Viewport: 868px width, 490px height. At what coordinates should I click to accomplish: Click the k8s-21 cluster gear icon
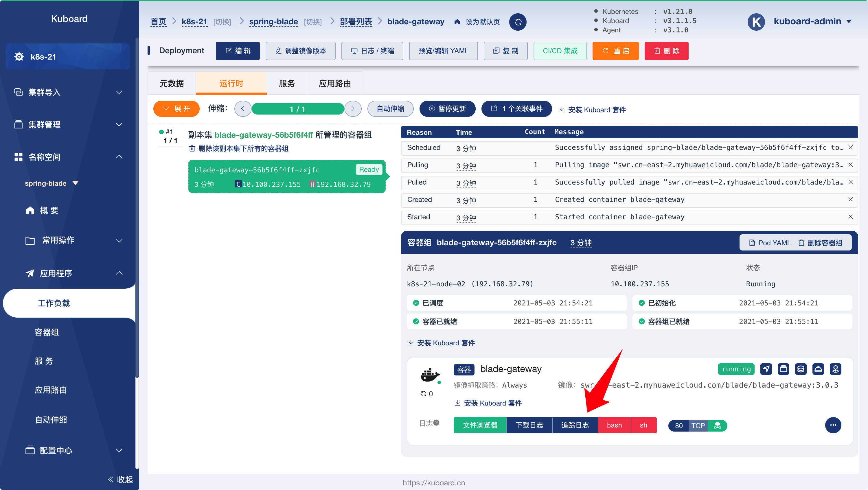pyautogui.click(x=19, y=57)
